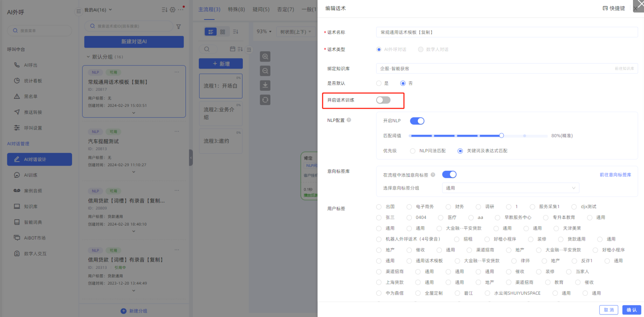
Task: Click the 话术名称 input field
Action: tap(506, 32)
